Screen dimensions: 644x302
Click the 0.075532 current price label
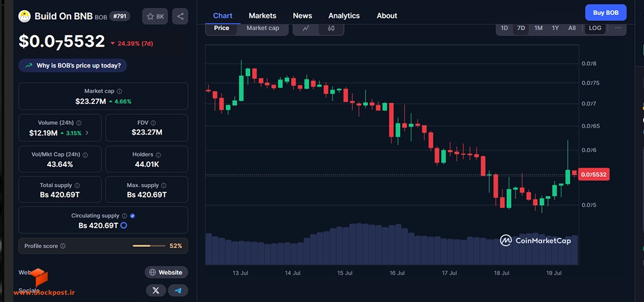[x=593, y=175]
